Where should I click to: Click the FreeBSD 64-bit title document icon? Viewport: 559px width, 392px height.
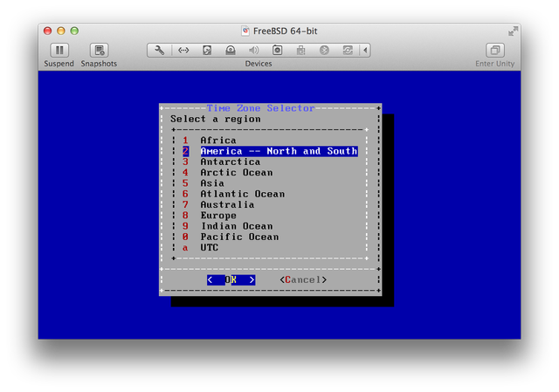[x=245, y=31]
